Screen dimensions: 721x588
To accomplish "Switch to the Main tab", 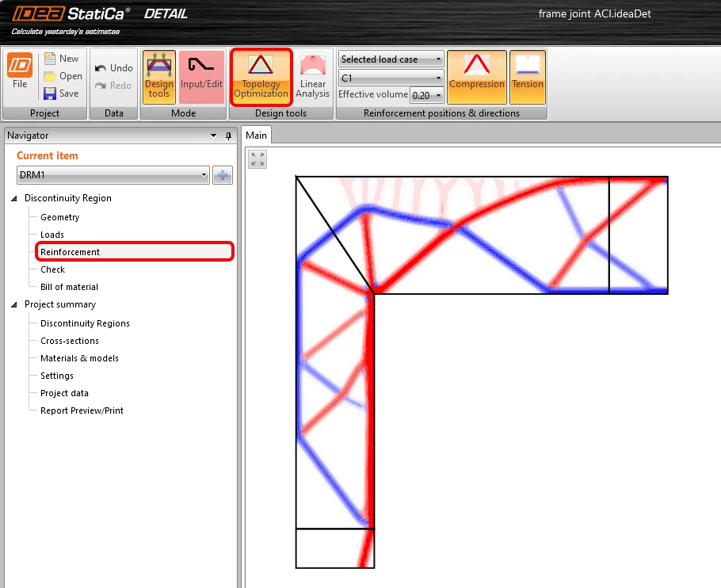I will point(256,136).
